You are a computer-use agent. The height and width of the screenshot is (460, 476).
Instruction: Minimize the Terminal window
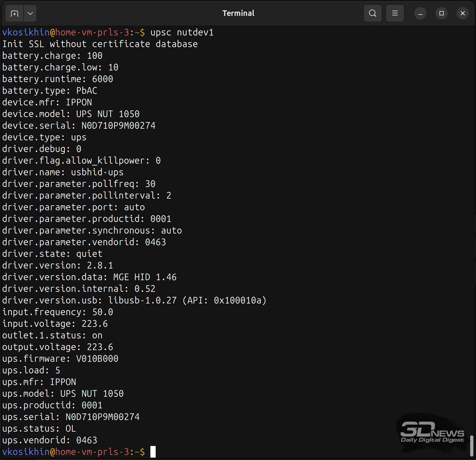[420, 13]
